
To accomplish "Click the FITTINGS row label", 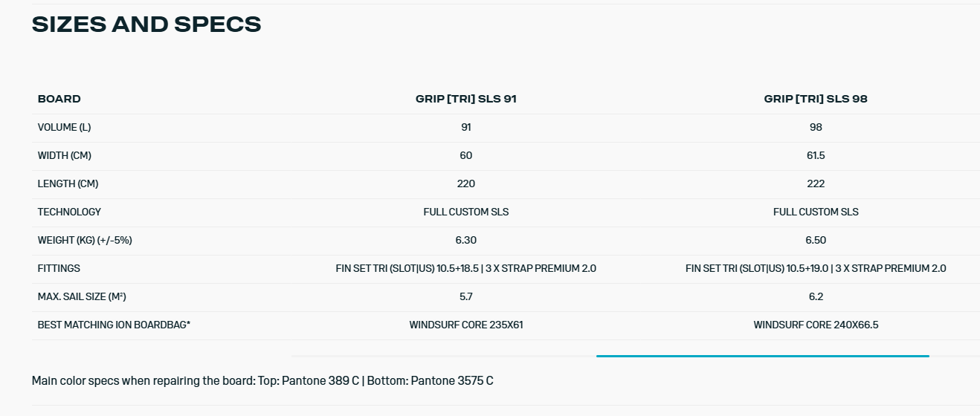I will (59, 268).
